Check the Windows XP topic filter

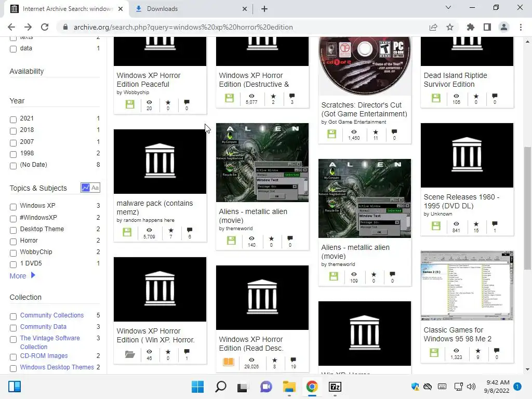tap(13, 207)
